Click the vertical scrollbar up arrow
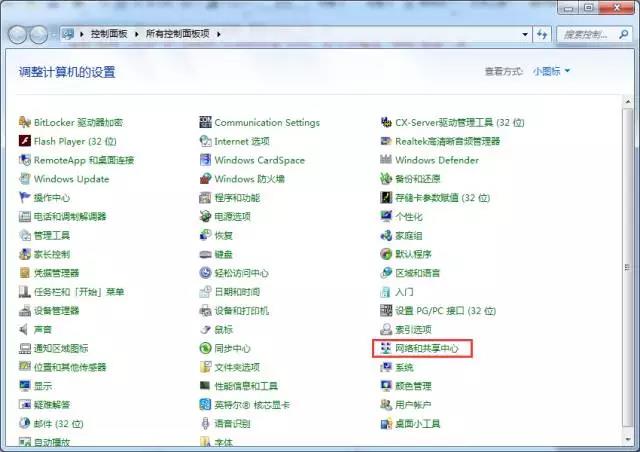The height and width of the screenshot is (452, 640). pyautogui.click(x=628, y=101)
